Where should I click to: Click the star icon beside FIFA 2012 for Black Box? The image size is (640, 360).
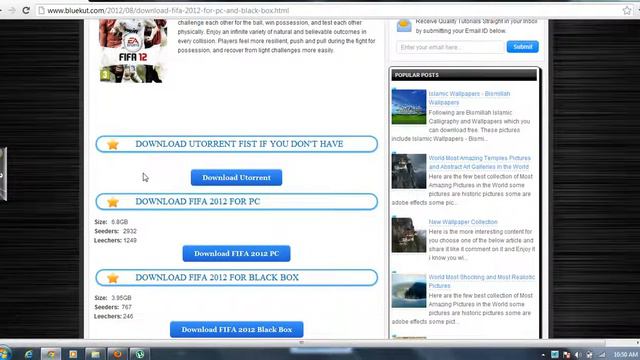click(x=113, y=278)
